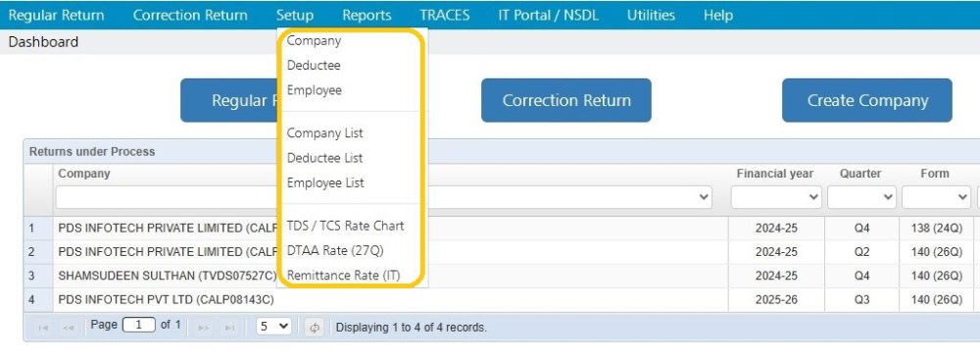Click the 138 (24Q) form cell
Screen dimensions: 980x360
tap(936, 229)
